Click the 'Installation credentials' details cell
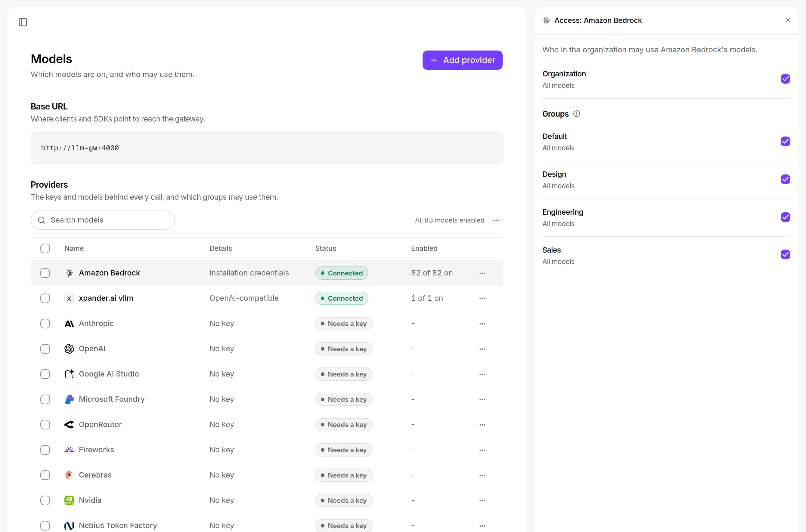 pyautogui.click(x=249, y=273)
